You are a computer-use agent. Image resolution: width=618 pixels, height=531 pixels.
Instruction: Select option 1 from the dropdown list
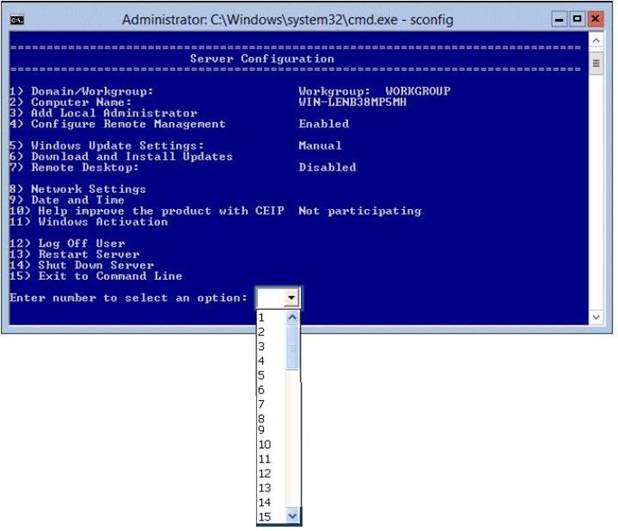270,317
